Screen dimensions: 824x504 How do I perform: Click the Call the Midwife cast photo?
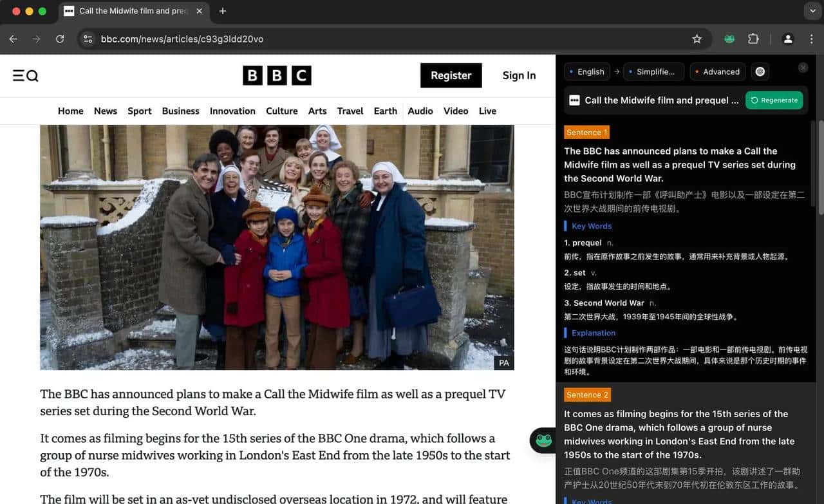pyautogui.click(x=277, y=247)
